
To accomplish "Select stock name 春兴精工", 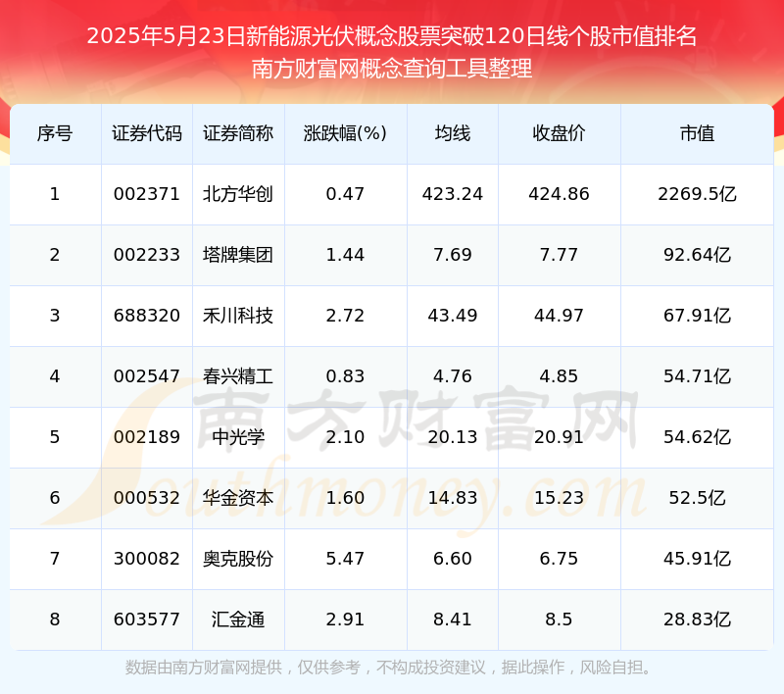I will pos(238,376).
